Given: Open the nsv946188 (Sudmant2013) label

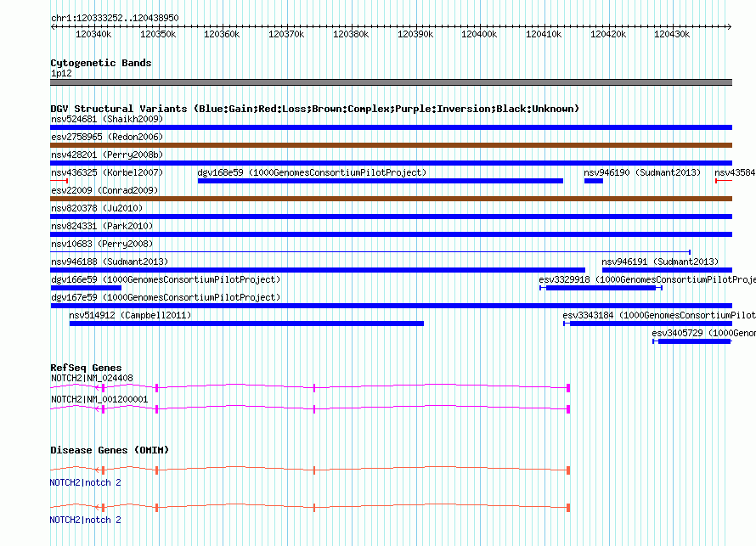Looking at the screenshot, I should tap(109, 262).
